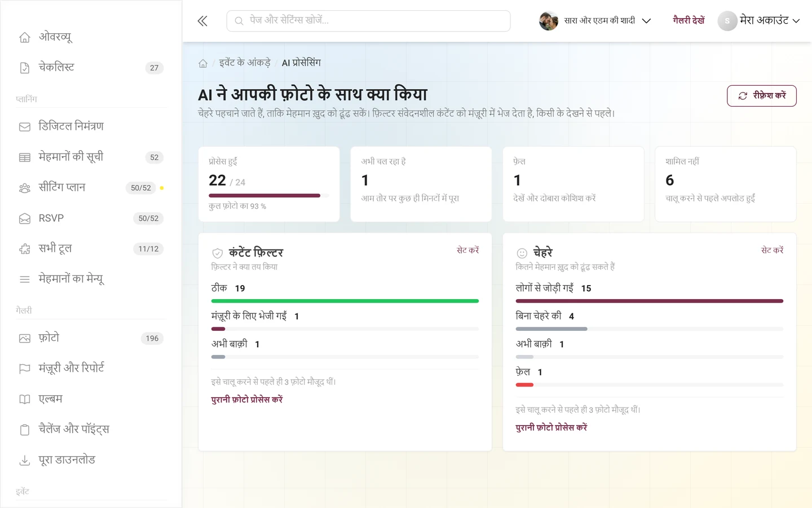Click the चेकलिस्ट document icon
Image resolution: width=812 pixels, height=508 pixels.
(25, 68)
